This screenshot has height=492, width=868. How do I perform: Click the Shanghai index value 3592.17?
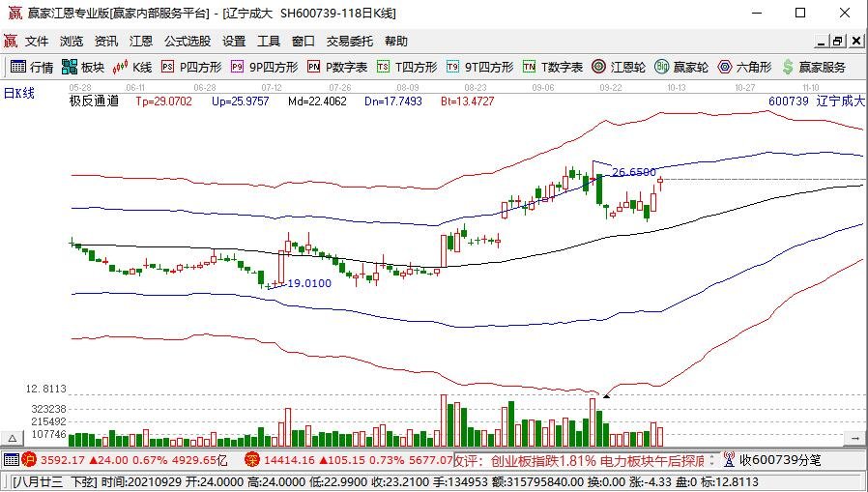click(x=63, y=460)
